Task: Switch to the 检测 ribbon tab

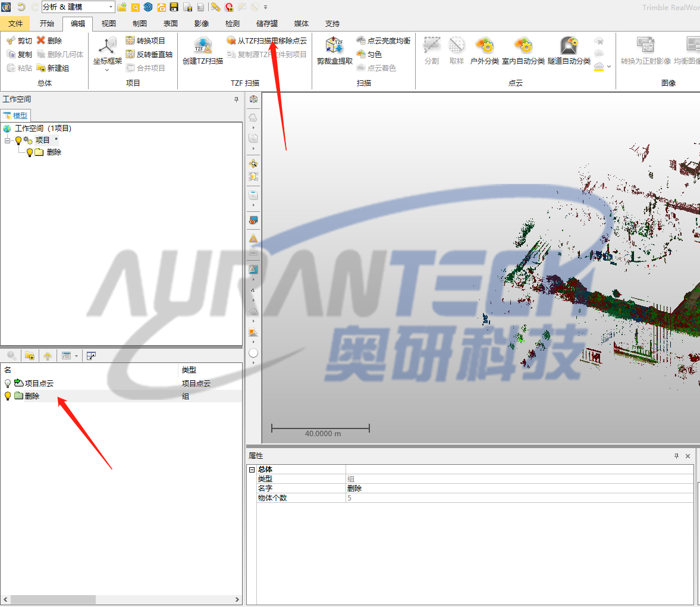Action: (x=232, y=24)
